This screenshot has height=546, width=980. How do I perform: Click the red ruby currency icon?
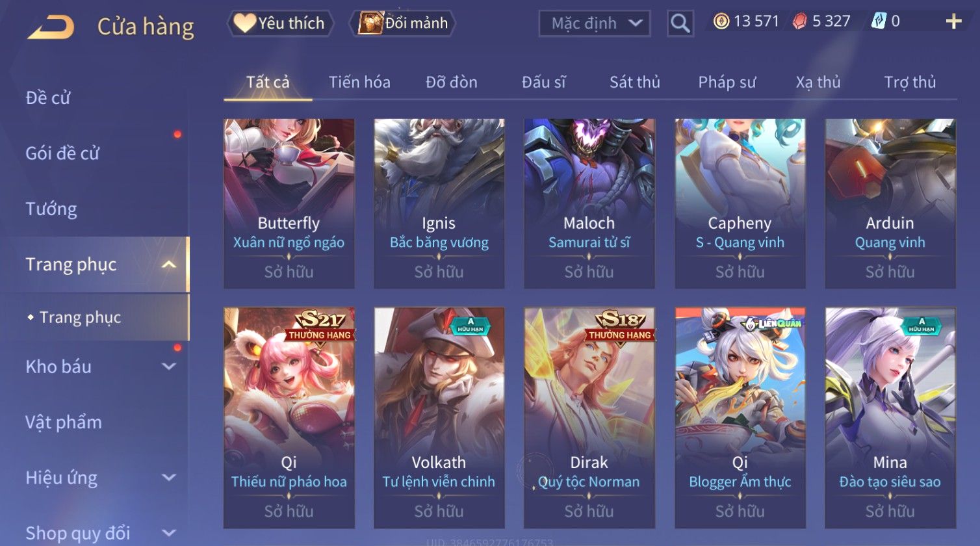point(800,21)
